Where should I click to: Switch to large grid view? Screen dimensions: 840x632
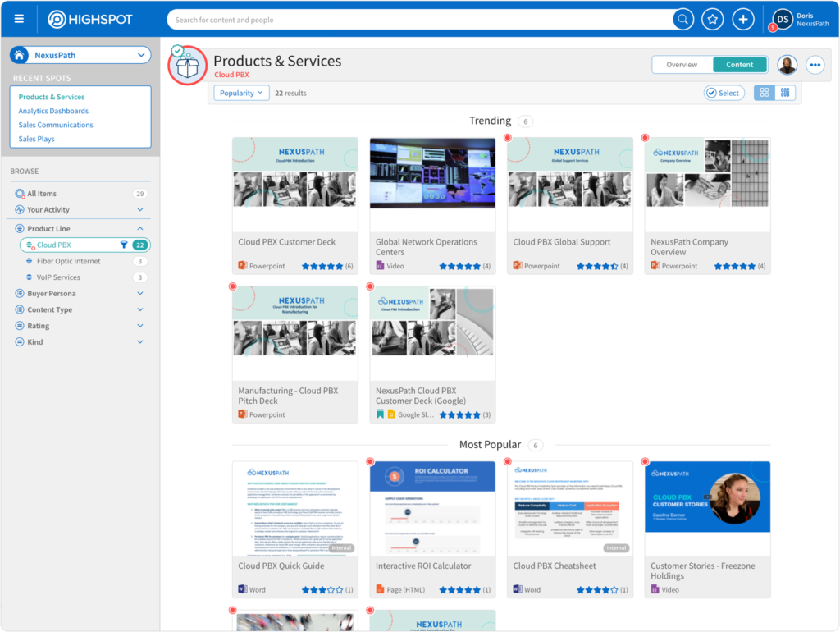point(765,93)
